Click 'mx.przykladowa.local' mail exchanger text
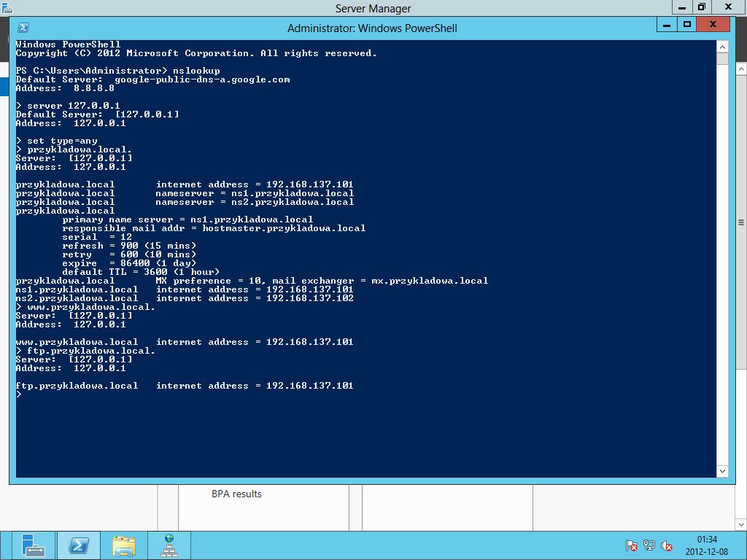The image size is (747, 560). (x=430, y=281)
